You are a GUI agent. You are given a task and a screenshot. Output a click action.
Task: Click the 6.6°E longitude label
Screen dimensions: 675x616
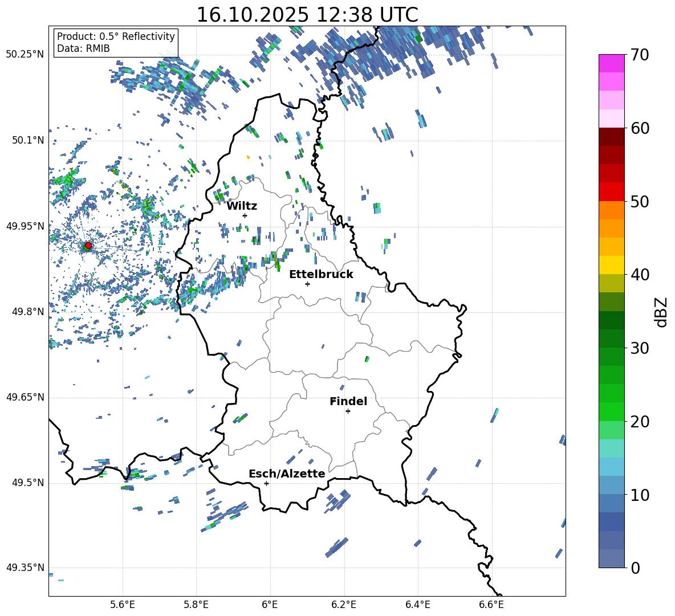coord(491,605)
